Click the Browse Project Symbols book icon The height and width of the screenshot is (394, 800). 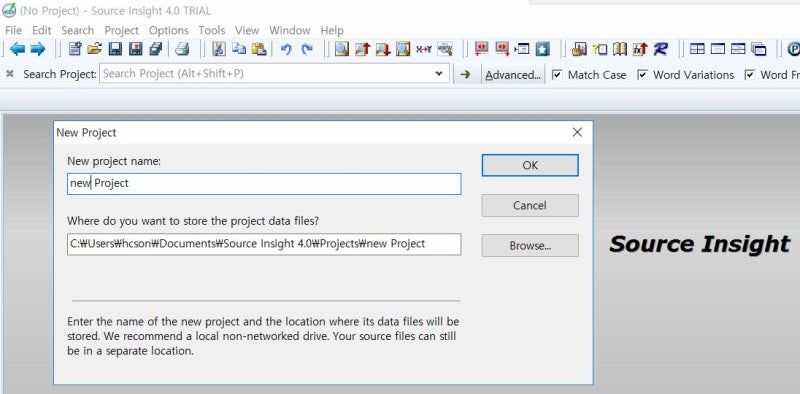click(620, 49)
